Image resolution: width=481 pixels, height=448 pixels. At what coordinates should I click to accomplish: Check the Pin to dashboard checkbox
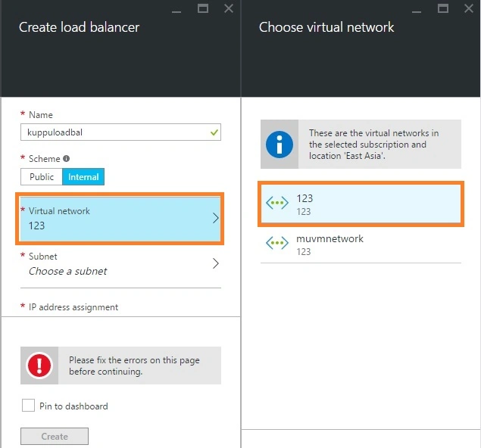click(x=28, y=405)
